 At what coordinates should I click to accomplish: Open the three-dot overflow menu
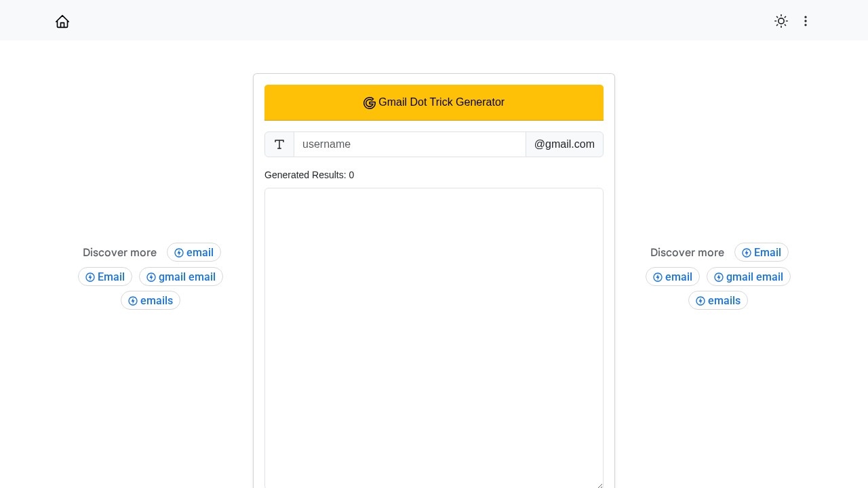tap(806, 21)
